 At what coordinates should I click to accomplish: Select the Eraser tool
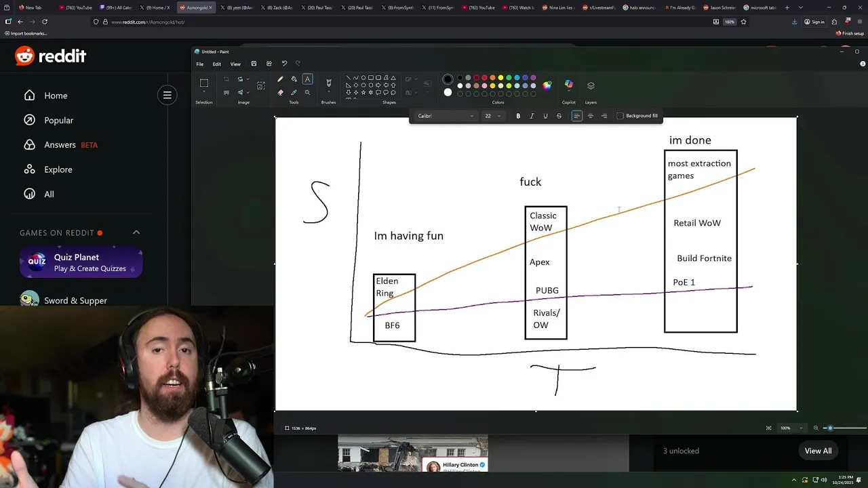click(x=280, y=92)
